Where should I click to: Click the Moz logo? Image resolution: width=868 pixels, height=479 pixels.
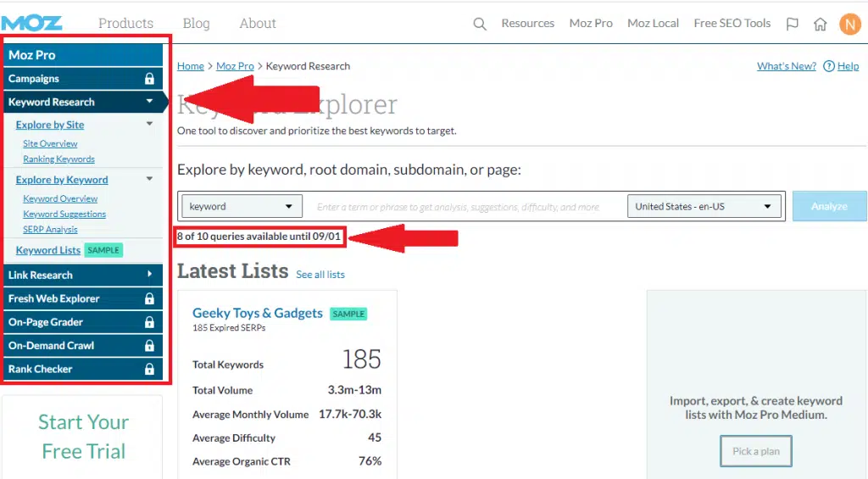pyautogui.click(x=31, y=23)
